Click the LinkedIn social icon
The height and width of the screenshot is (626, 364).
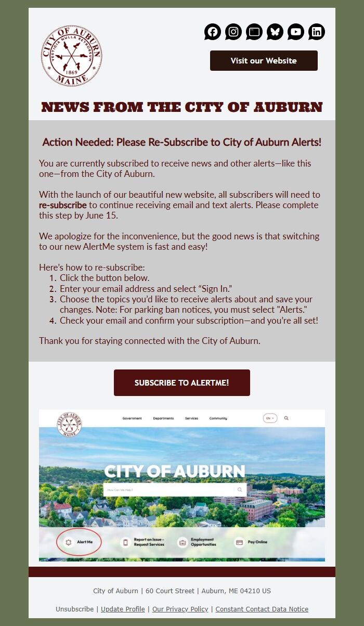pyautogui.click(x=316, y=32)
